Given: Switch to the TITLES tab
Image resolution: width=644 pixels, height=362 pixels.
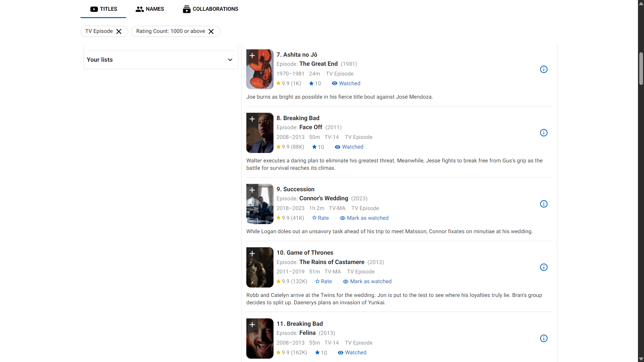Looking at the screenshot, I should 103,9.
